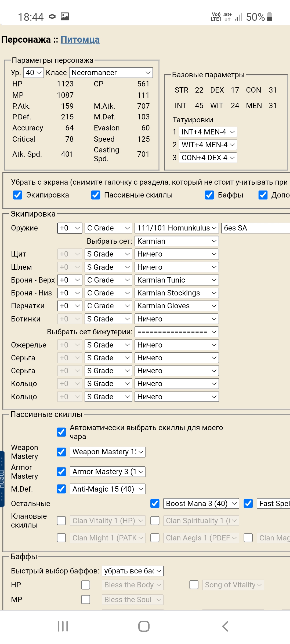This screenshot has height=644, width=290.
Task: Tap the mobile signal strength icon
Action: 238,17
